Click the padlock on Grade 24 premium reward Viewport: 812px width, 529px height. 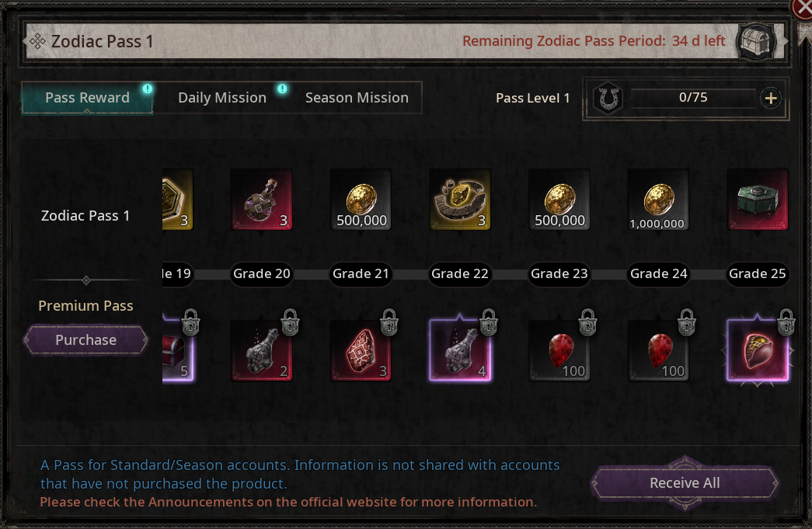687,322
